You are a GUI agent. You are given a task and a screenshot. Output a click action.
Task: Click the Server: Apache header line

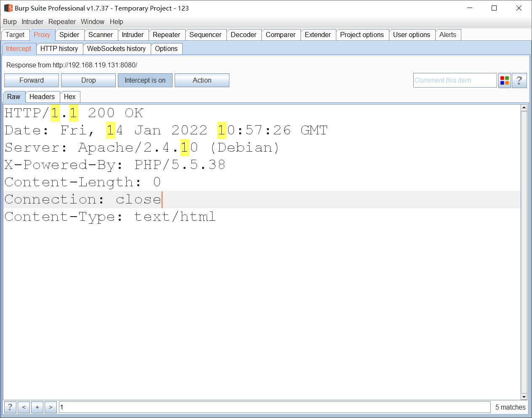point(142,147)
